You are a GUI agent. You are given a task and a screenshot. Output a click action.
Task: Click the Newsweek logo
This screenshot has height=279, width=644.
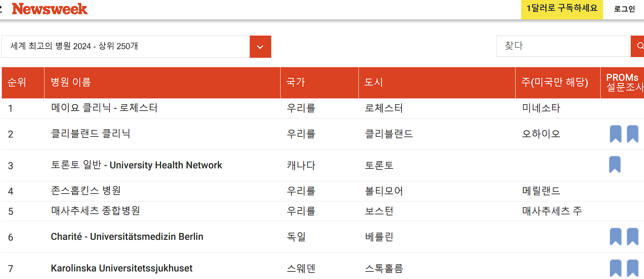coord(50,9)
